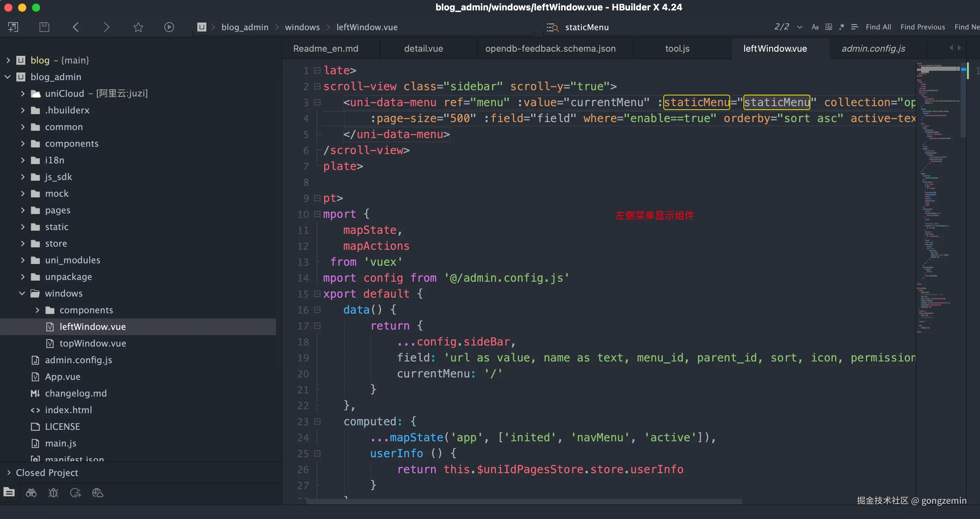
Task: Toggle regular expression search option
Action: (x=842, y=27)
